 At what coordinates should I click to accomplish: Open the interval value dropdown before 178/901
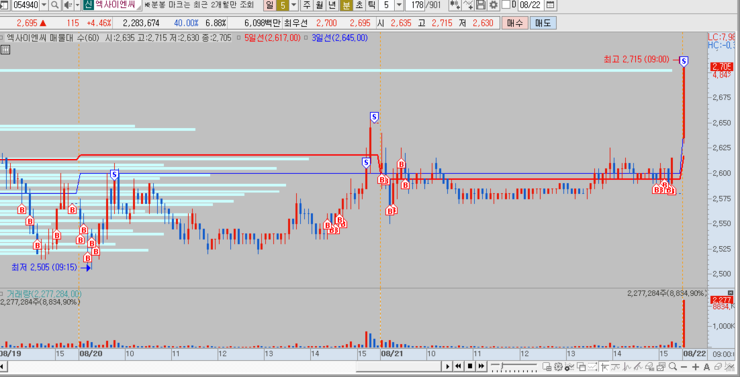click(x=399, y=5)
